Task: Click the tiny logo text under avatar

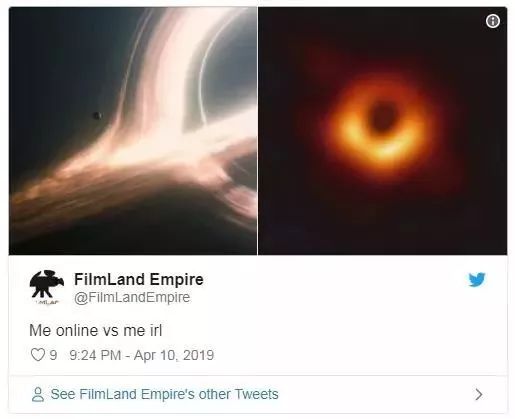Action: click(47, 302)
